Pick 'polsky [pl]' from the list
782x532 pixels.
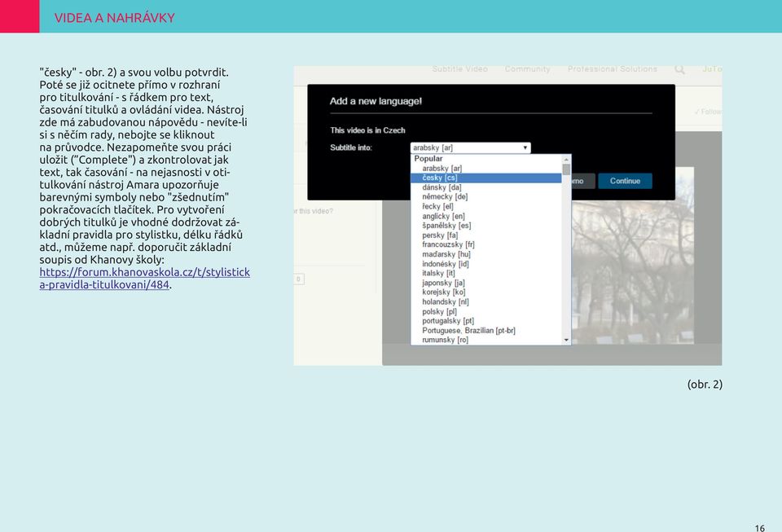coord(485,311)
